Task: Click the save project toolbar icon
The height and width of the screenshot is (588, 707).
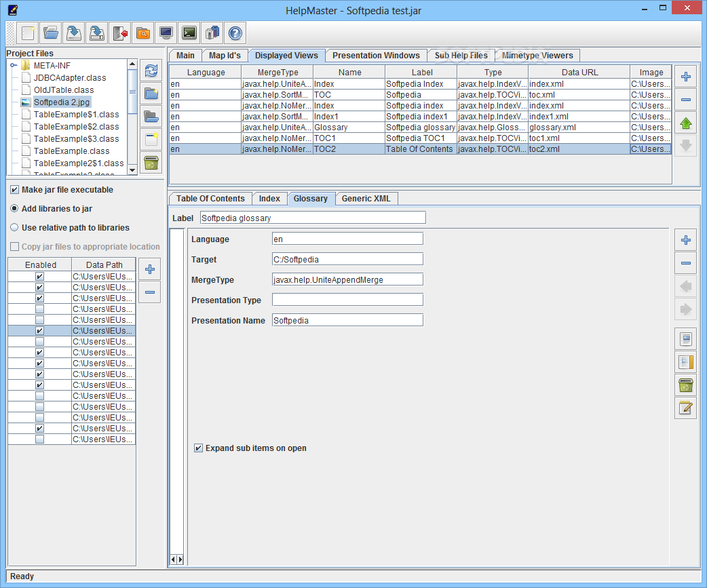Action: tap(74, 33)
